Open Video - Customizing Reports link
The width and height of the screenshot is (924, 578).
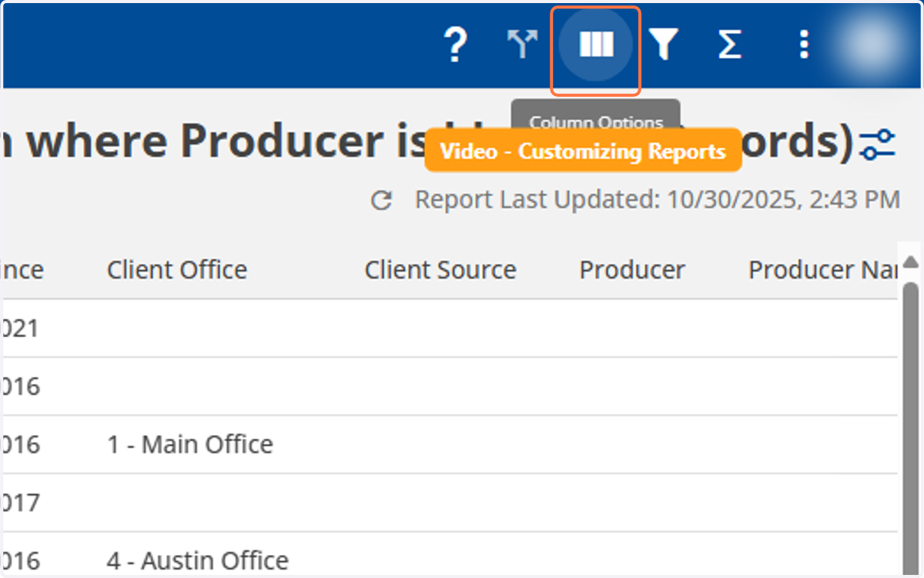pyautogui.click(x=583, y=151)
